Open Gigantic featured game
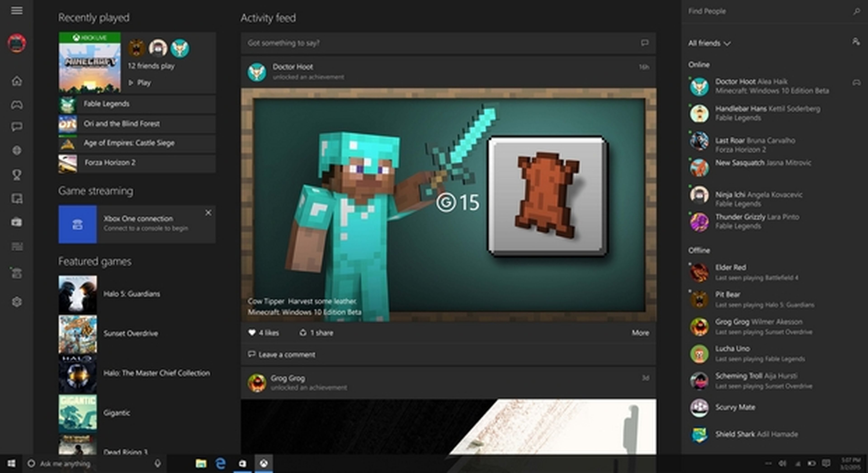 [137, 413]
